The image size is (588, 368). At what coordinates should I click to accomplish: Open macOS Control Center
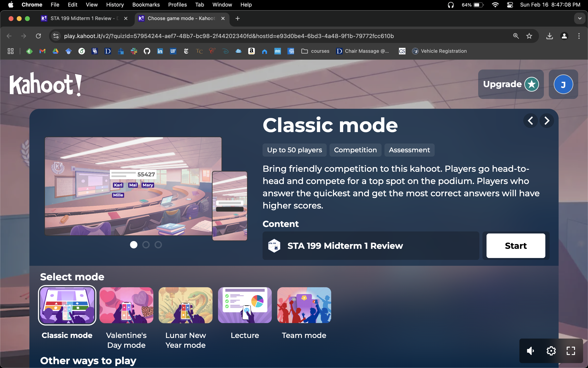[510, 5]
